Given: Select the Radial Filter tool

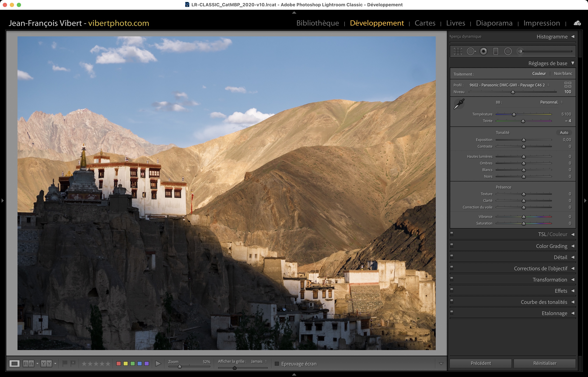Looking at the screenshot, I should [x=508, y=51].
